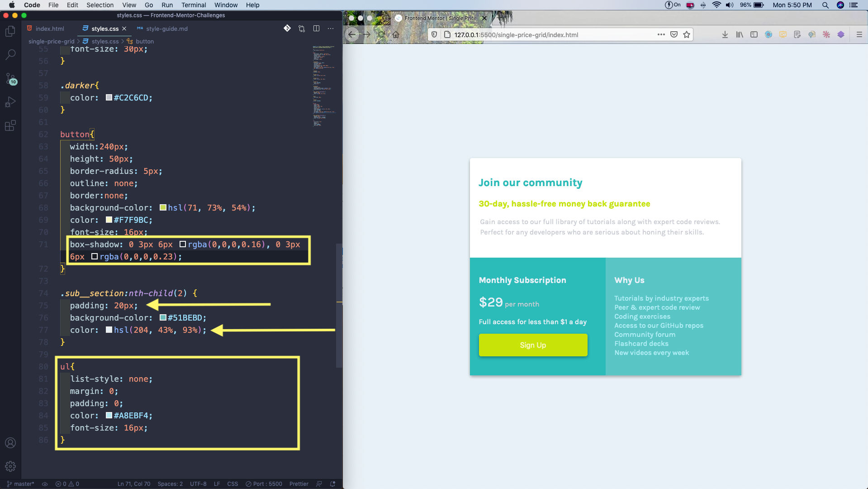Click styles.css breadcrumb item
Viewport: 868px width, 489px height.
coord(105,41)
